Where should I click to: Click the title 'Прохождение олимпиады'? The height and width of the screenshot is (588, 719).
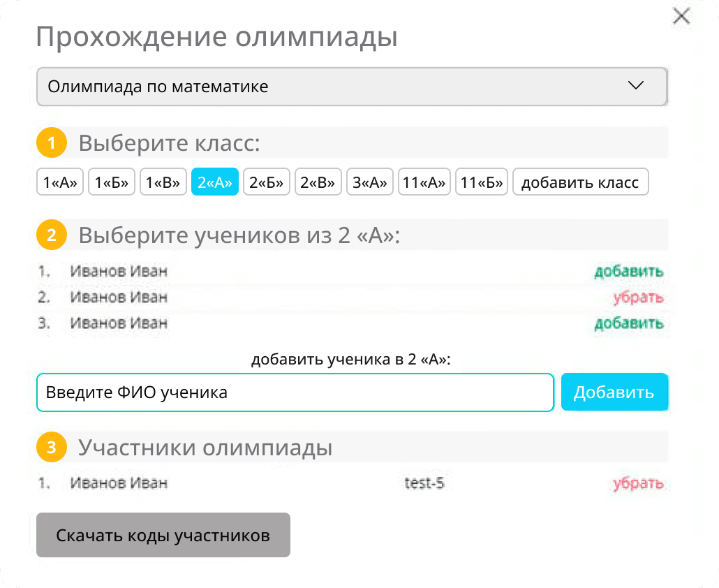216,37
